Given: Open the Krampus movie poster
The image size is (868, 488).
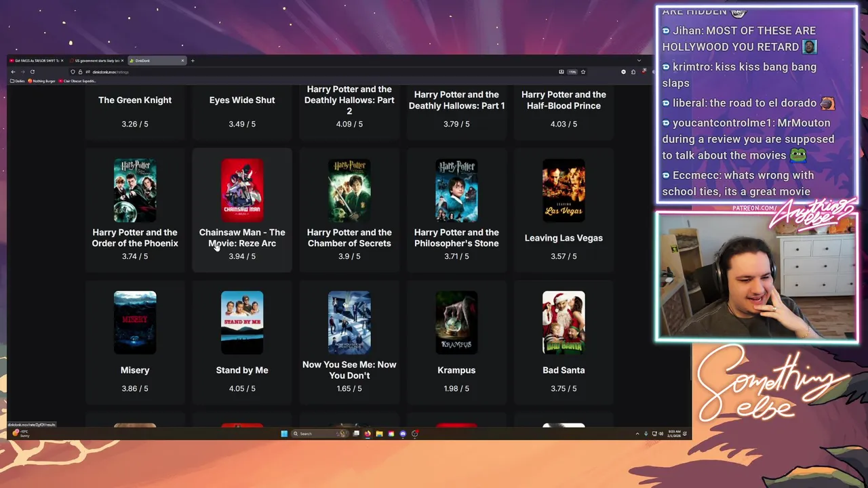Looking at the screenshot, I should coord(456,323).
